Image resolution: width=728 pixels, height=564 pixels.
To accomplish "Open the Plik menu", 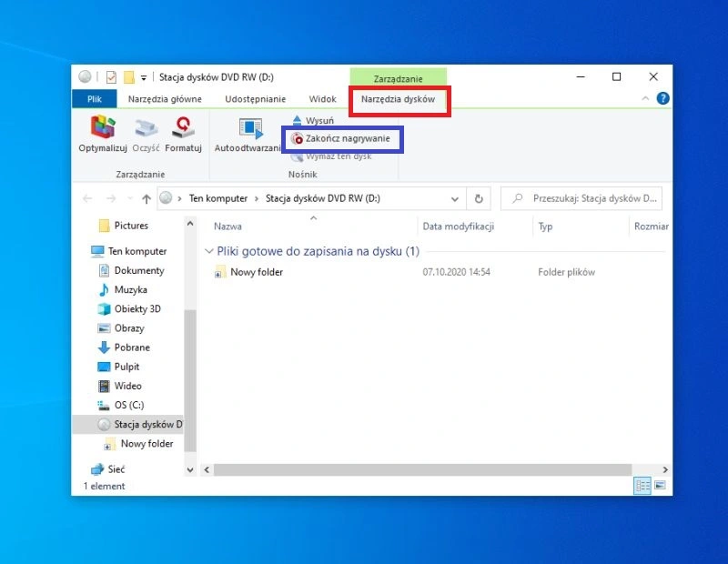I will pyautogui.click(x=94, y=98).
